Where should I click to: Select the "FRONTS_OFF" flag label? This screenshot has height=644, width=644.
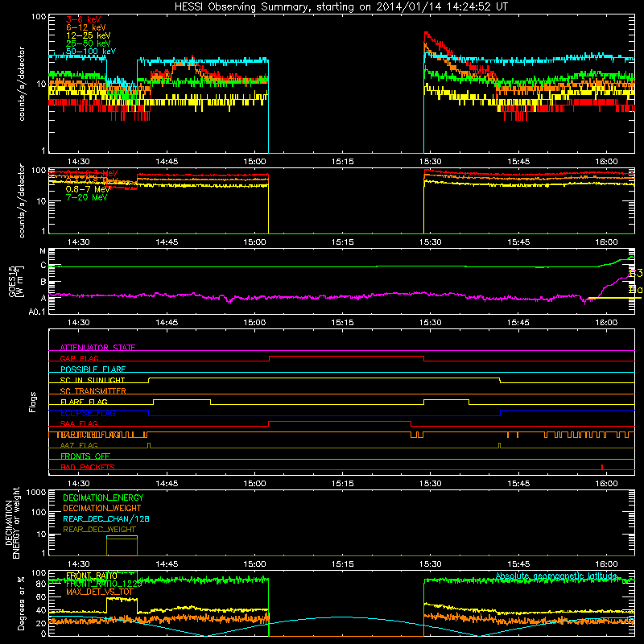click(85, 456)
